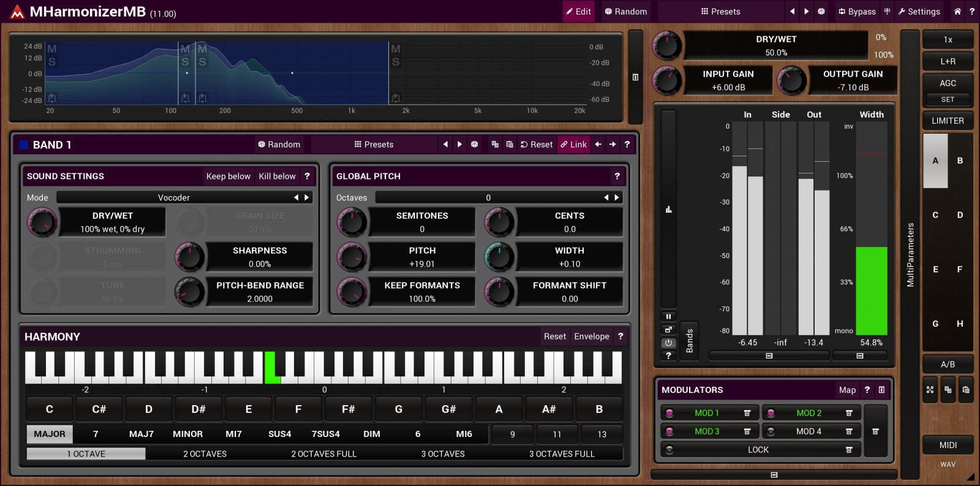Pause the meters display
The height and width of the screenshot is (486, 980).
click(668, 316)
